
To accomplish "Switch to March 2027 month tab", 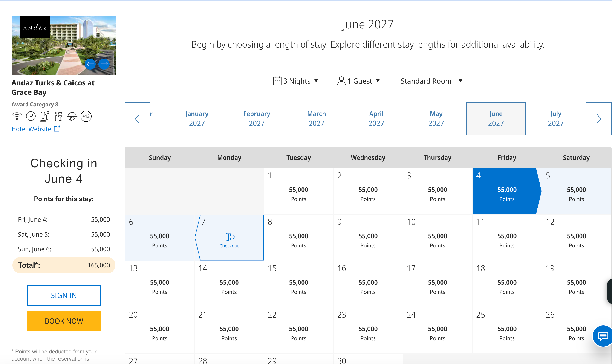I will point(317,119).
